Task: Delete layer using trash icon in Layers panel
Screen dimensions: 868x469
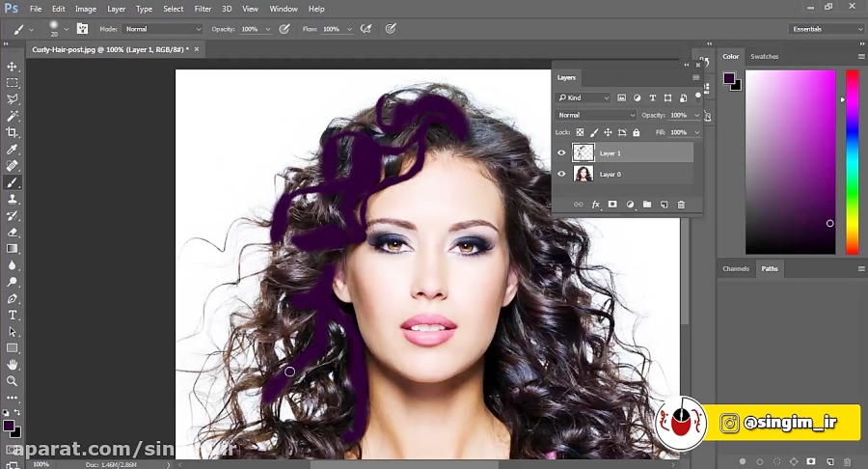Action: [682, 205]
